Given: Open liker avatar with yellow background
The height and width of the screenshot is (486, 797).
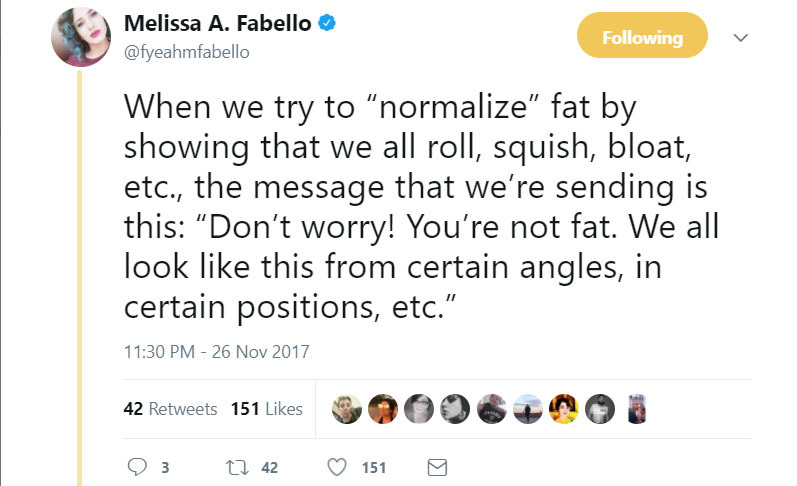Looking at the screenshot, I should (x=564, y=409).
